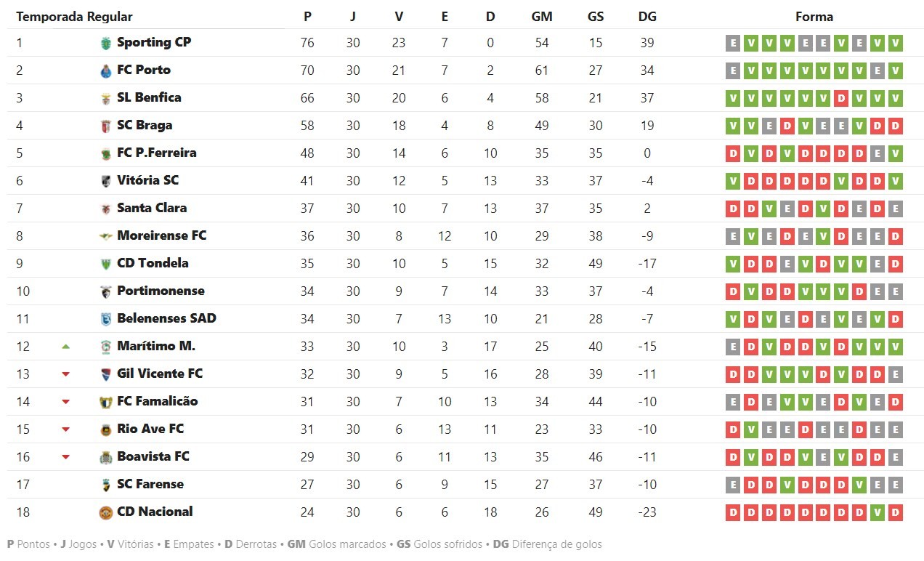Click Boavista's red down-arrow position indicator
The height and width of the screenshot is (561, 924).
point(66,457)
